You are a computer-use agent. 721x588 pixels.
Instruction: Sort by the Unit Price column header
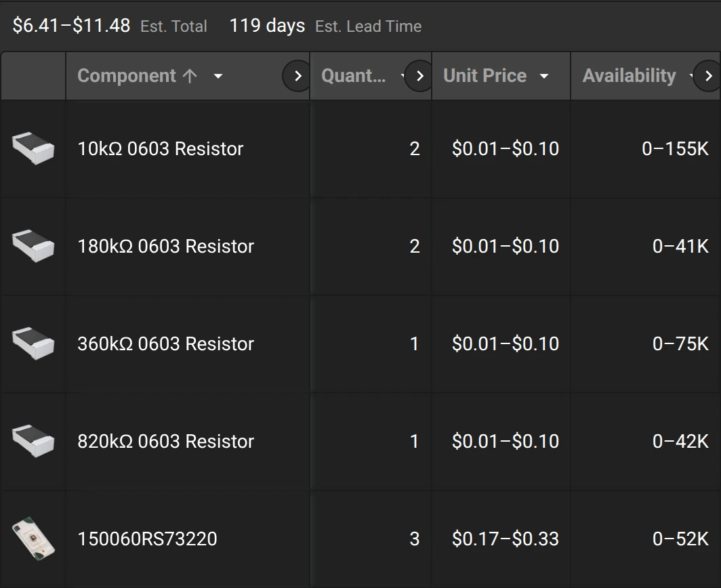[x=485, y=76]
